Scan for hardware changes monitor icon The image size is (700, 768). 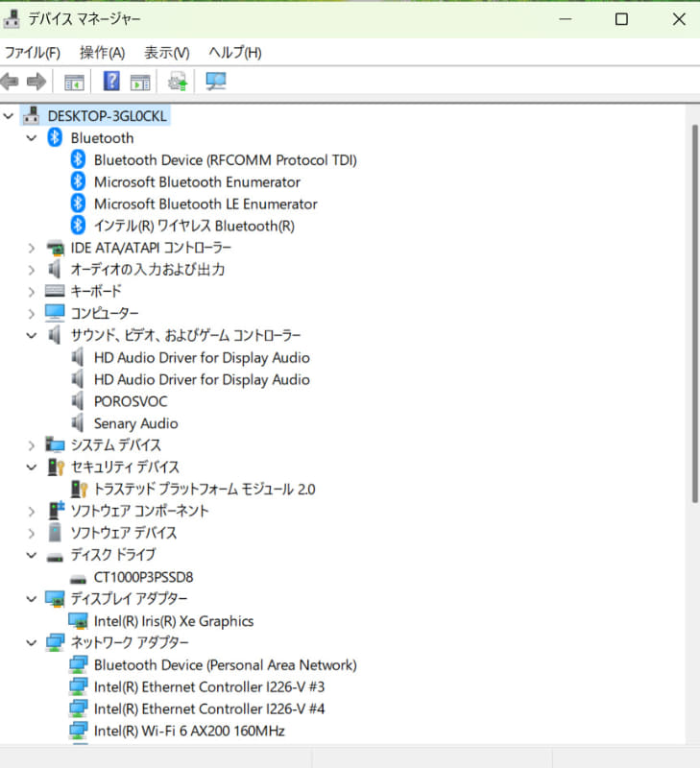[215, 82]
